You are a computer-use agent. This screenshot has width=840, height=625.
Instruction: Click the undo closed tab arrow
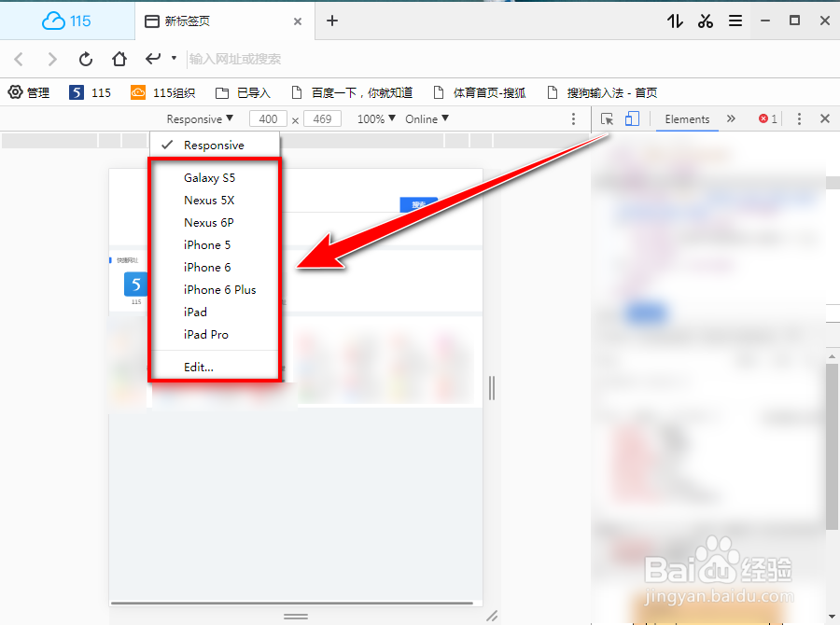(153, 59)
